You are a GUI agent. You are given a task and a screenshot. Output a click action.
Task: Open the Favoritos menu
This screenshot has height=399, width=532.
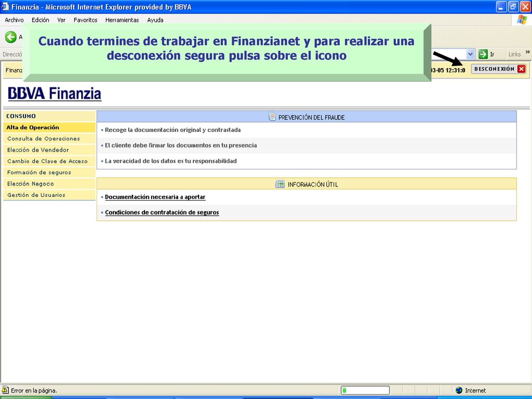pos(86,20)
